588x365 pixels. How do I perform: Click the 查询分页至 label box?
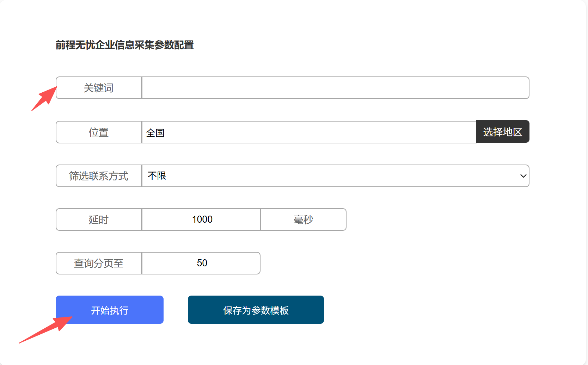[x=99, y=263]
